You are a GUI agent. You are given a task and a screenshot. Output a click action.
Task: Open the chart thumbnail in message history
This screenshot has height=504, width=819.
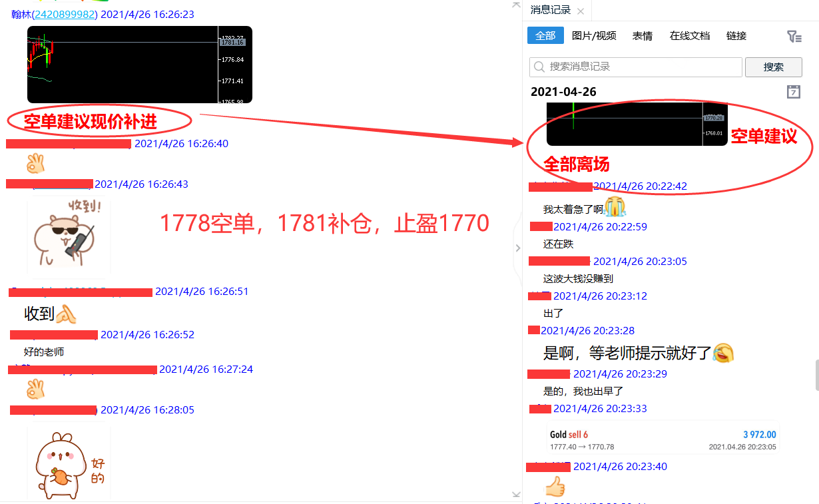(x=637, y=124)
